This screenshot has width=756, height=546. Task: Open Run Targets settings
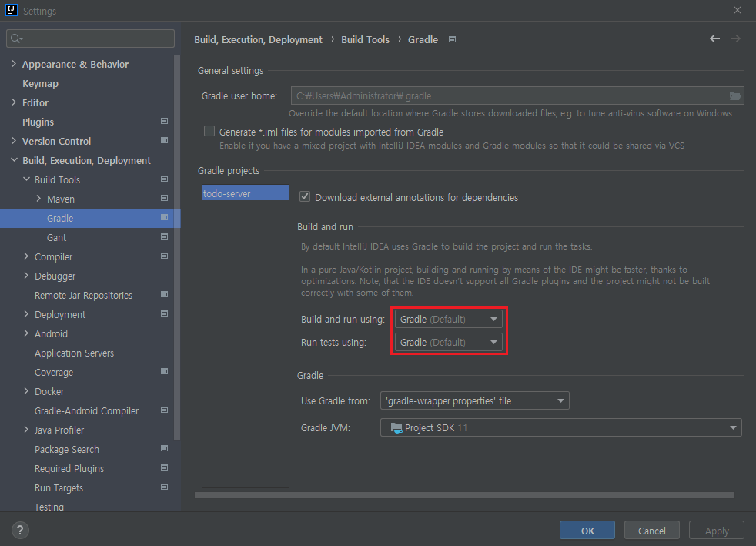[59, 488]
